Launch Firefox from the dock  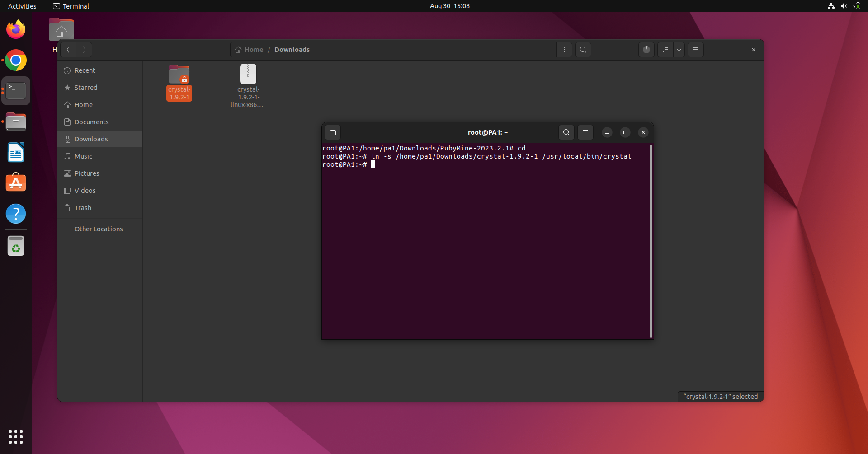(x=15, y=29)
